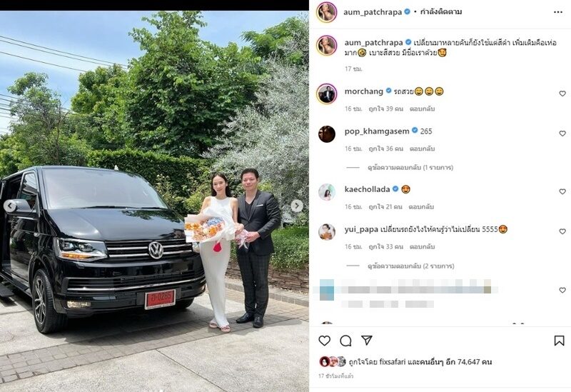Open kaechollada's profile avatar
This screenshot has height=392, width=571.
[x=327, y=192]
